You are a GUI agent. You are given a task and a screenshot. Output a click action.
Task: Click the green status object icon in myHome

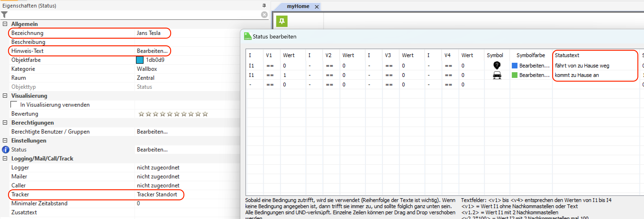[x=282, y=21]
